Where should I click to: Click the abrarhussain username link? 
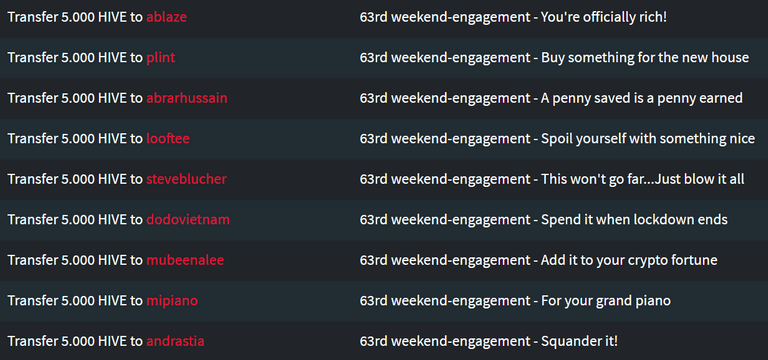(187, 98)
